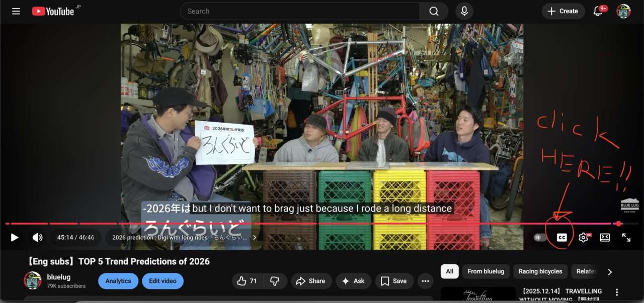Select the 'From bluelug' filter chip
Screen dimensions: 644x303
[x=486, y=271]
